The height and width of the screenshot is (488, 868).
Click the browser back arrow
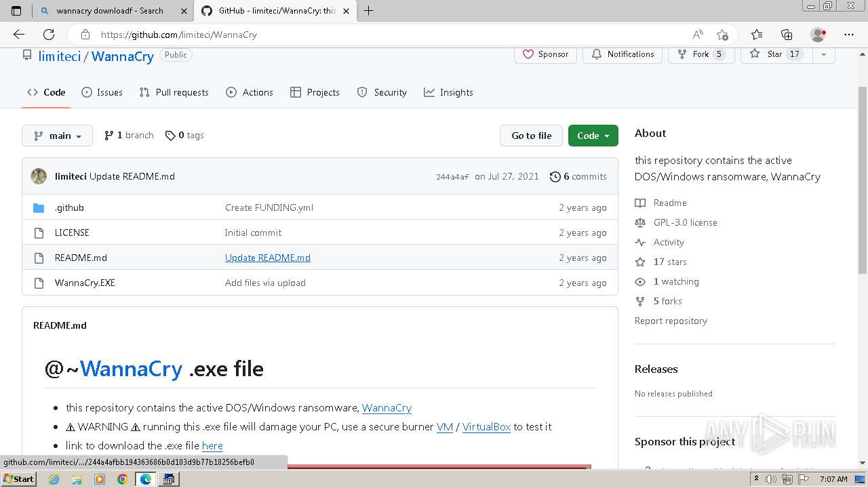(19, 35)
